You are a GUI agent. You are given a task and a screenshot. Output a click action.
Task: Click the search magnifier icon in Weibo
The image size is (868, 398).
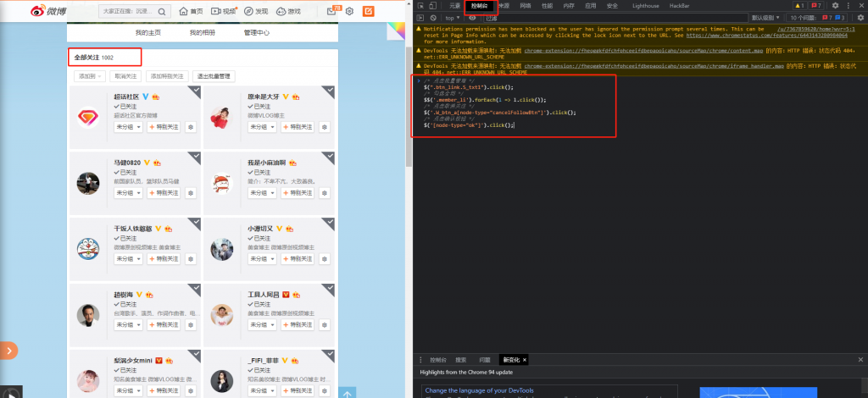tap(162, 12)
